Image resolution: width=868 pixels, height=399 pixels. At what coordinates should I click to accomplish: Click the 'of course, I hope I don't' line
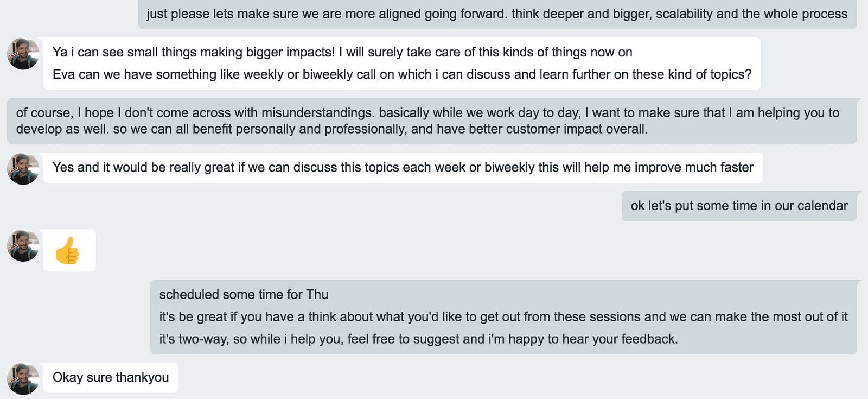coord(427,113)
